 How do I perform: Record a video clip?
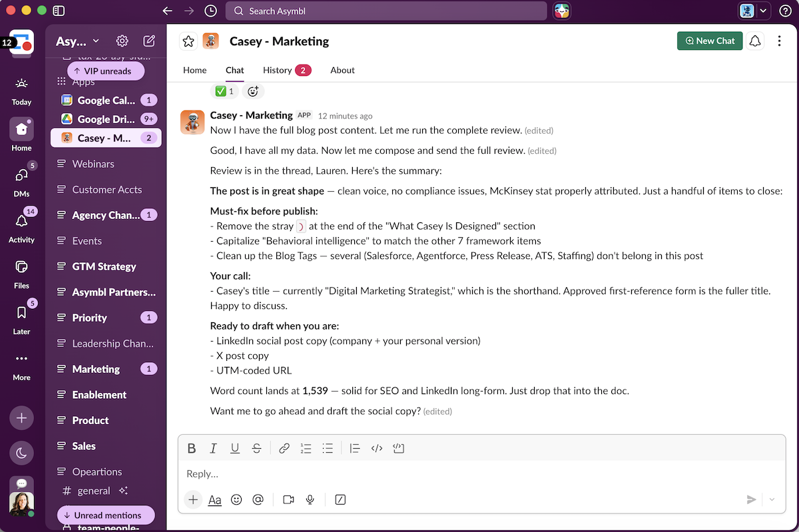click(288, 499)
